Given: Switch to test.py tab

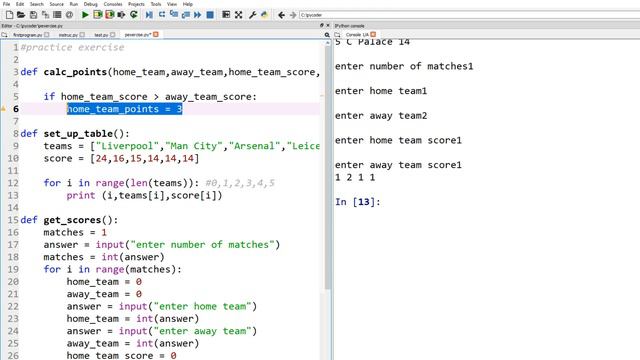Looking at the screenshot, I should tap(101, 35).
